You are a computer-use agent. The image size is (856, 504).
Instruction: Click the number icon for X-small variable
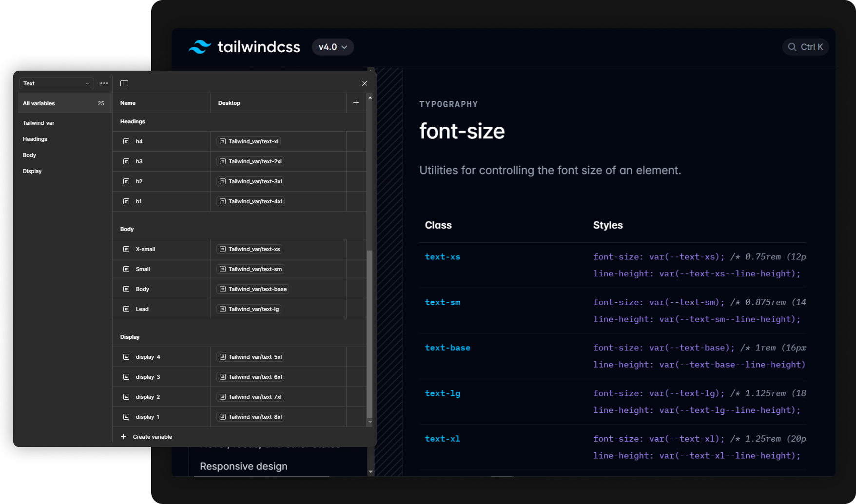[126, 249]
